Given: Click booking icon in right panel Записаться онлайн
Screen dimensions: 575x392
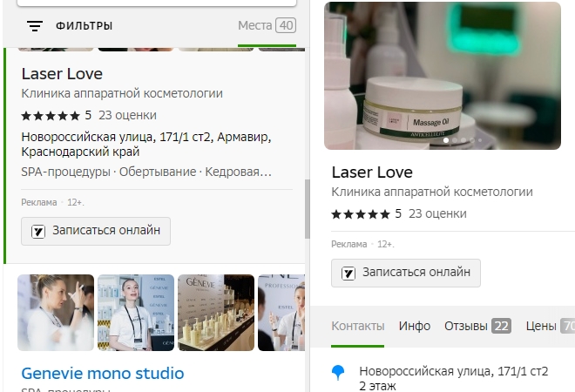Looking at the screenshot, I should (x=348, y=273).
